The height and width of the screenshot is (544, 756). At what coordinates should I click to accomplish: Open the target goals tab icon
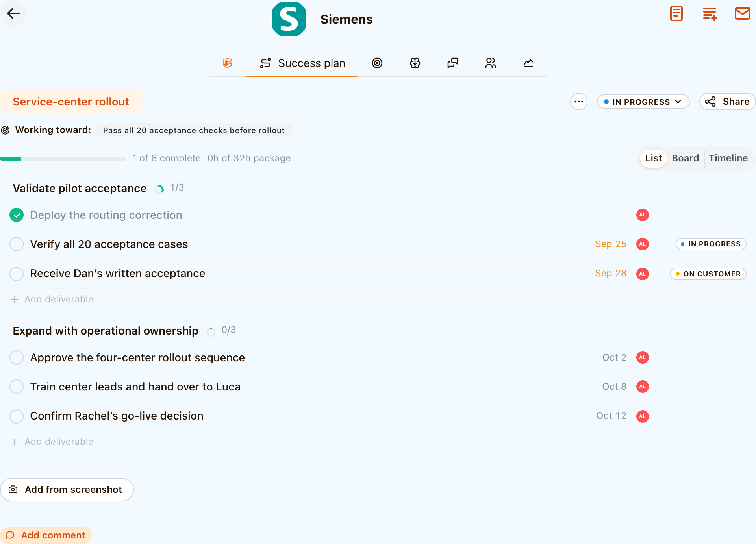click(377, 63)
